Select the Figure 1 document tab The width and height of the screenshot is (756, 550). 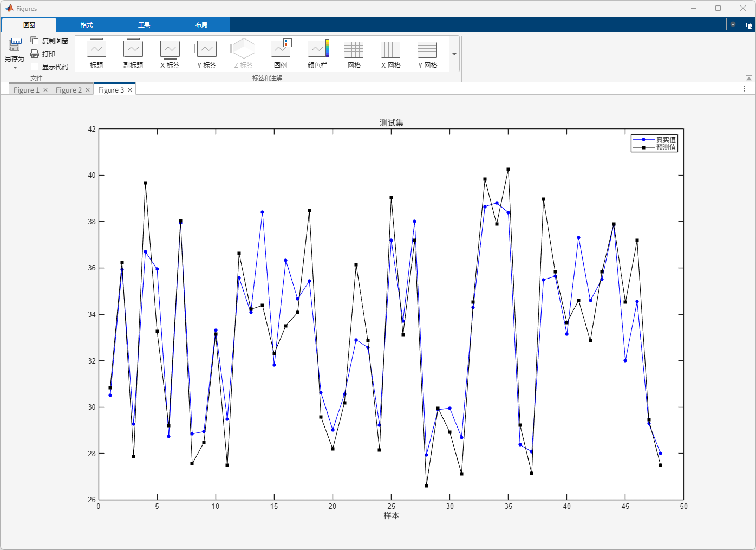point(26,90)
